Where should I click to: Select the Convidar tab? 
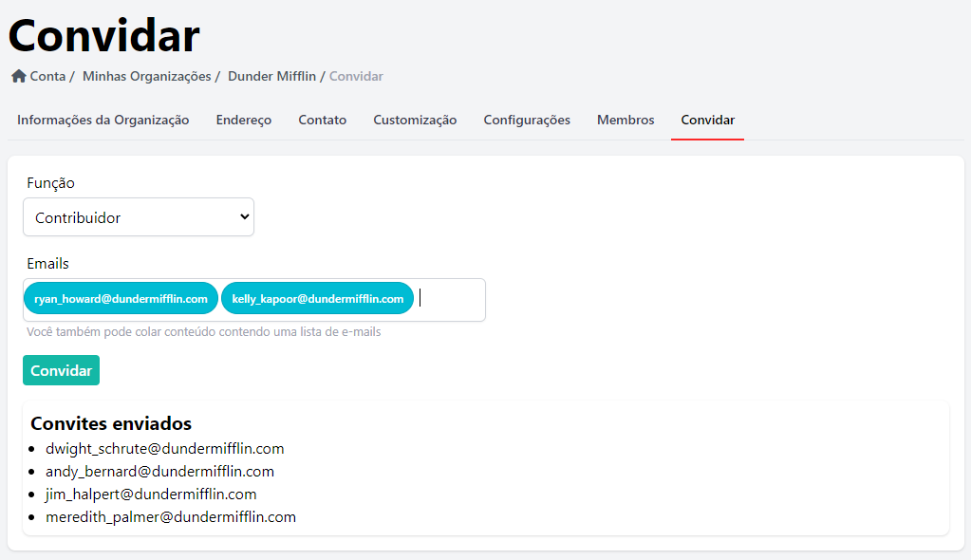[x=708, y=121]
